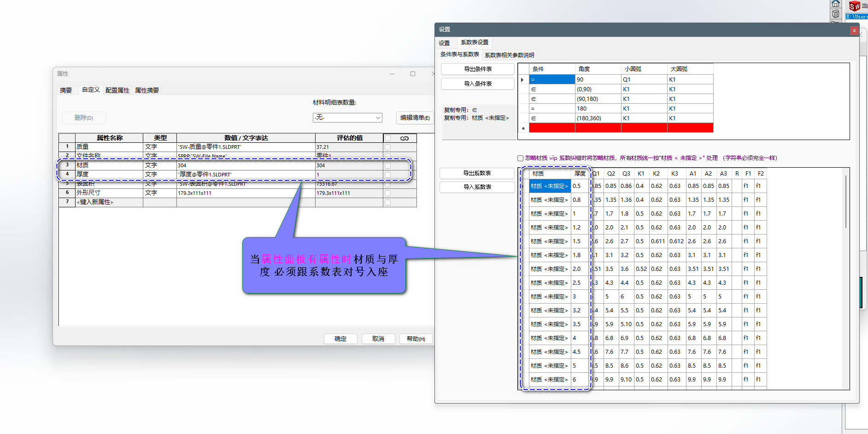Click the 导出条件表 button
The width and height of the screenshot is (868, 434).
pos(477,69)
